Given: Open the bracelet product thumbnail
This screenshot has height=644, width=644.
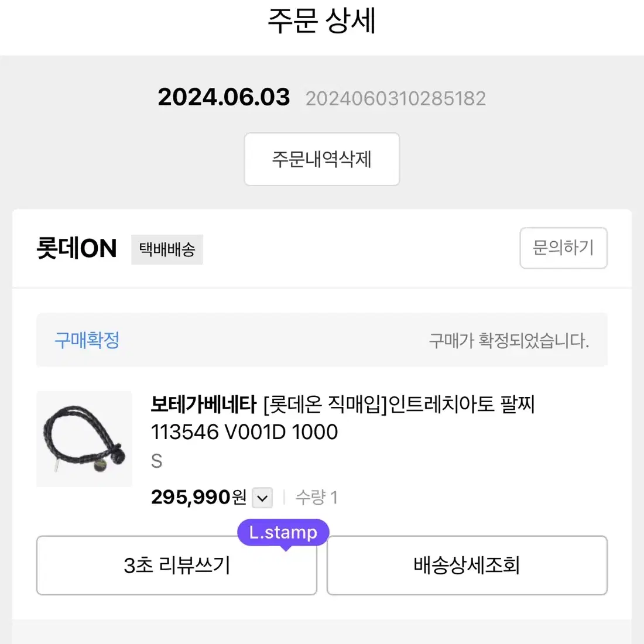Looking at the screenshot, I should point(84,439).
